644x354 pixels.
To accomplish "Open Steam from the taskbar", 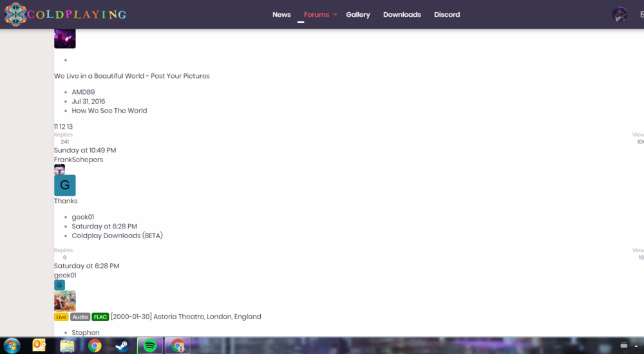I will pos(122,346).
